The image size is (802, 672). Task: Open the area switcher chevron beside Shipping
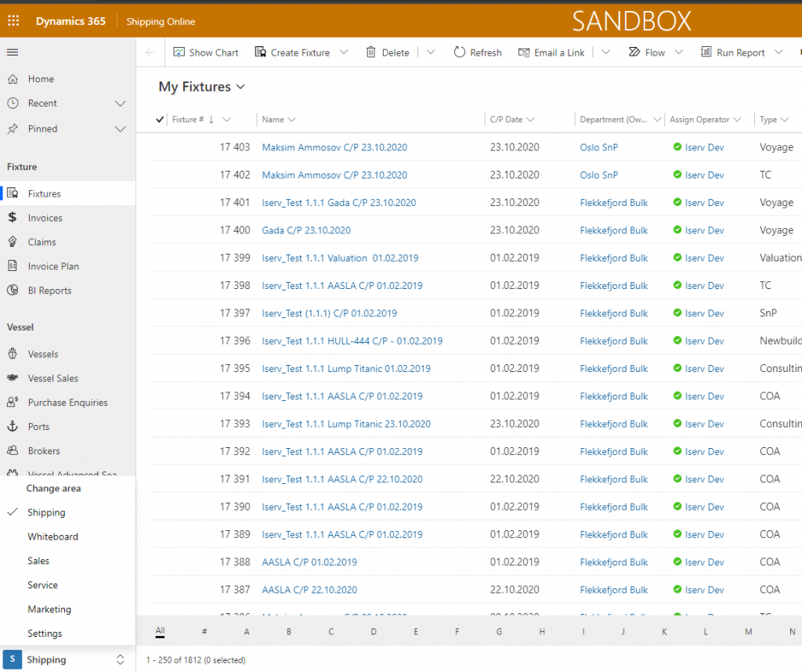[120, 659]
